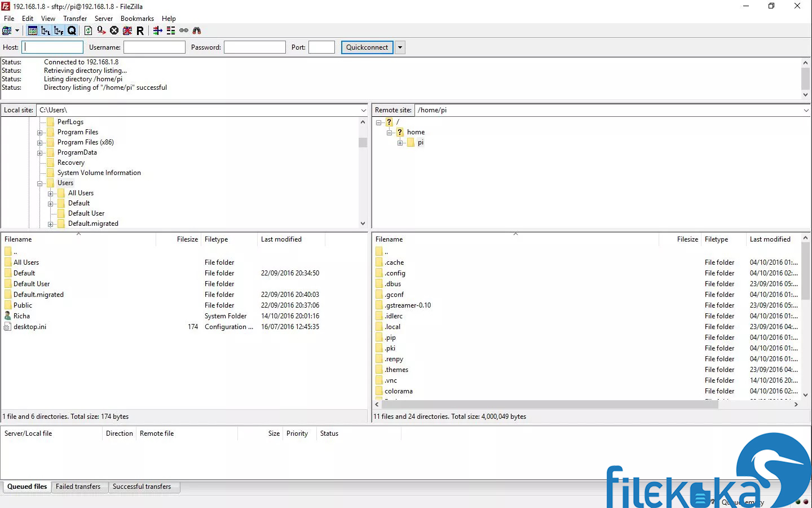The height and width of the screenshot is (508, 812).
Task: Click the remote file list horizontal scrollbar
Action: [550, 404]
